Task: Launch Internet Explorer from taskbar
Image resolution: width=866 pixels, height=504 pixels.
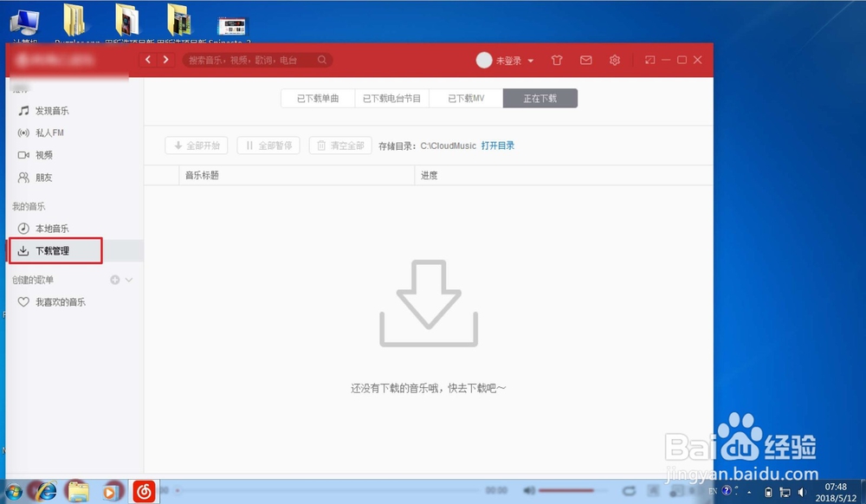Action: (47, 491)
